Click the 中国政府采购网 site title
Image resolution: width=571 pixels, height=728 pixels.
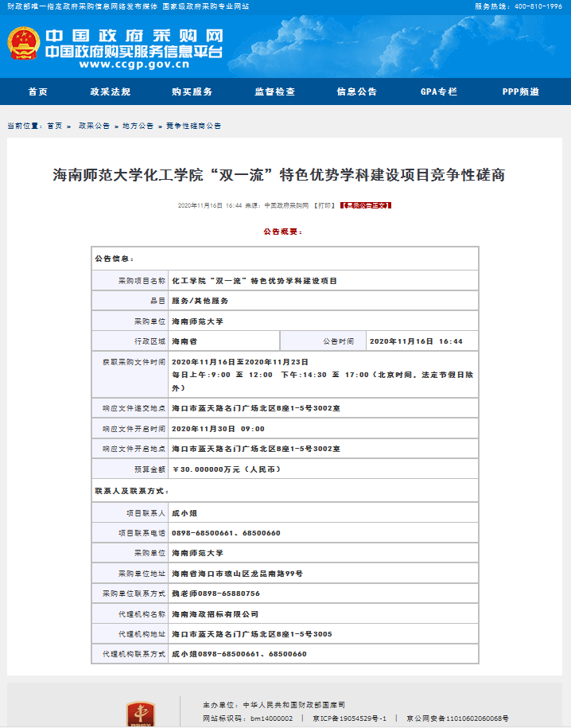tap(134, 37)
